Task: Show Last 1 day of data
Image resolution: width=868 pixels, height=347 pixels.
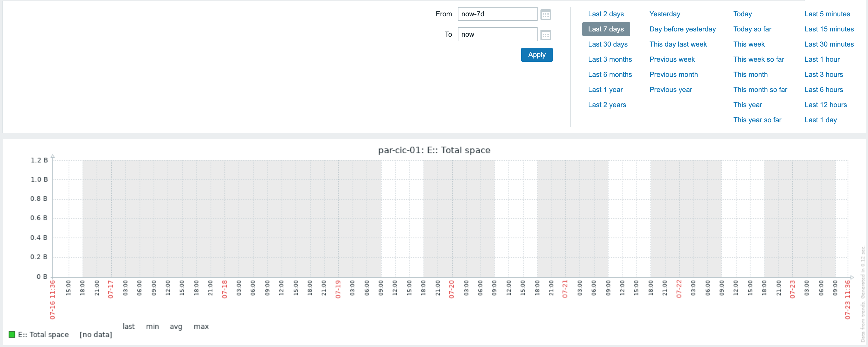Action: click(x=821, y=120)
